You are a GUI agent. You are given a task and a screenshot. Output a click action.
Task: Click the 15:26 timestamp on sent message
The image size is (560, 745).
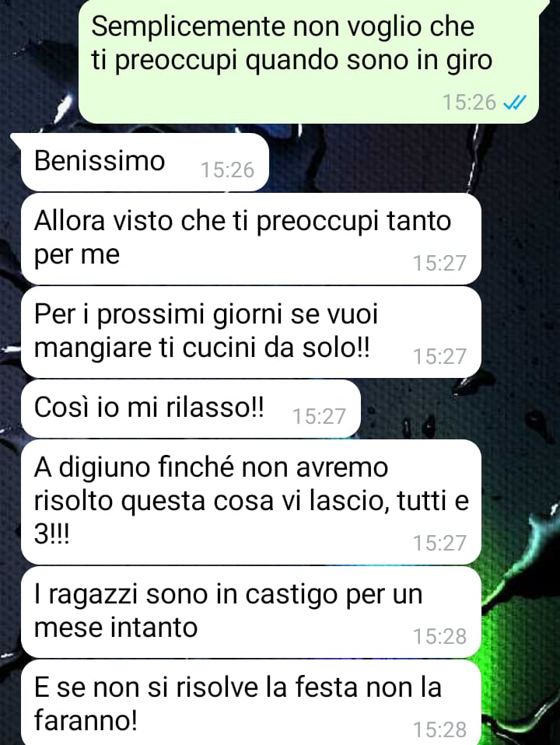[469, 102]
